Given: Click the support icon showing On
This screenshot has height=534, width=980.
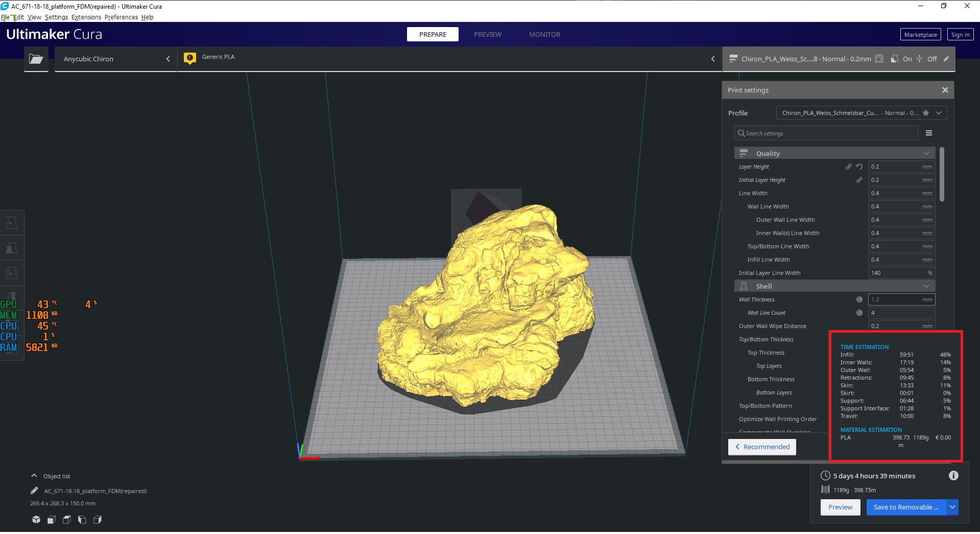Looking at the screenshot, I should (x=895, y=59).
